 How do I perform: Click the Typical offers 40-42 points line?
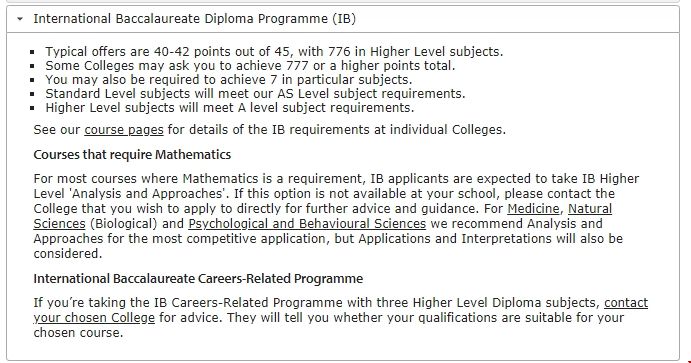[x=274, y=52]
